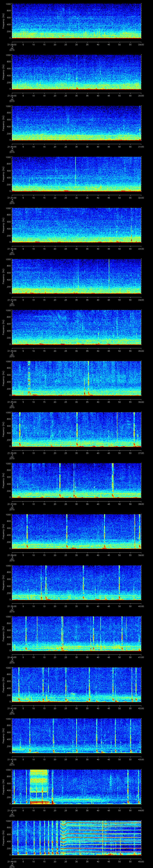Screen dimensions: 153x868
Task: Click the 45:00 end time label
Action: (x=141, y=861)
